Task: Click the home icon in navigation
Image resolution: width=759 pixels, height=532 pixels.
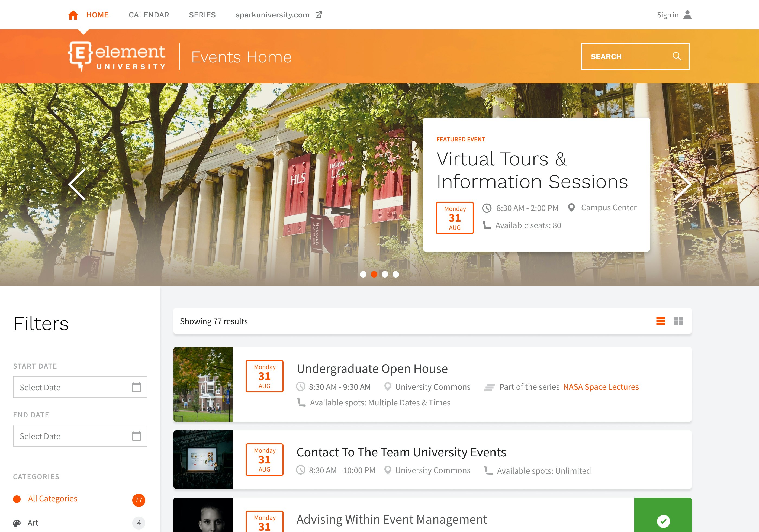Action: point(73,15)
